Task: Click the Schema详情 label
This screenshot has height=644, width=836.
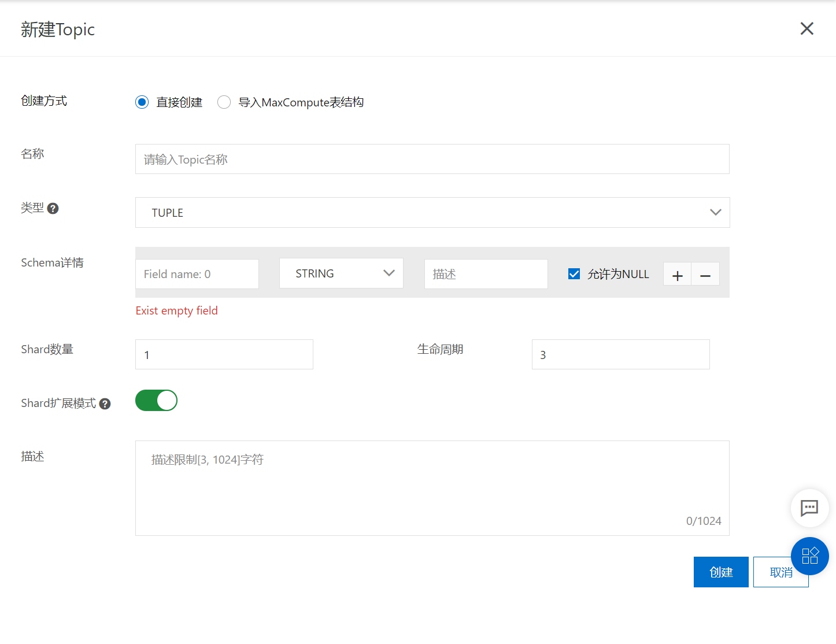Action: pos(53,263)
